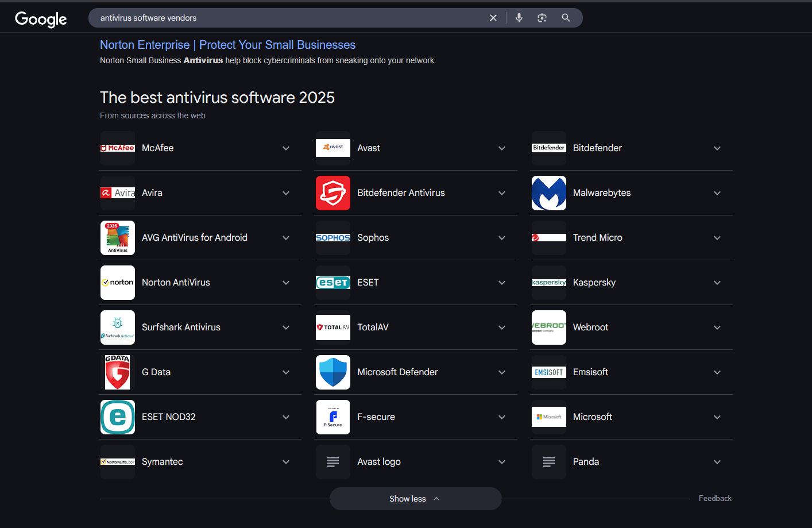
Task: Click the Malwarebytes blue logo
Action: 549,193
